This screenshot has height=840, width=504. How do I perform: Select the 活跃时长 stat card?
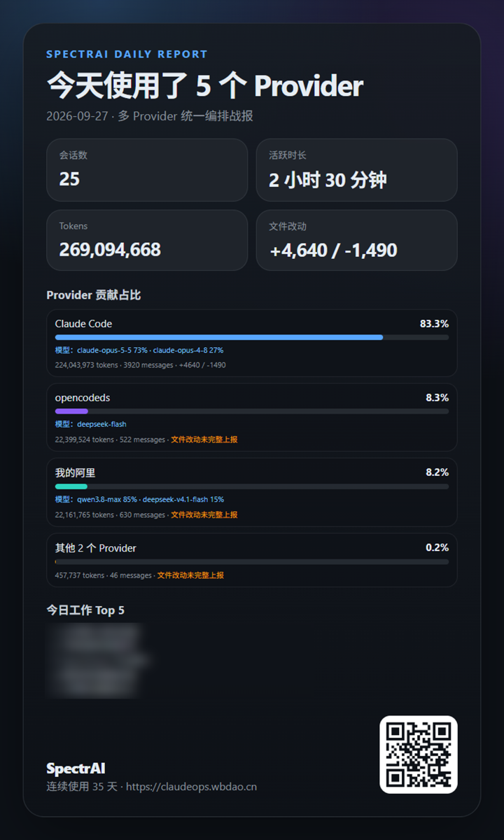coord(357,170)
